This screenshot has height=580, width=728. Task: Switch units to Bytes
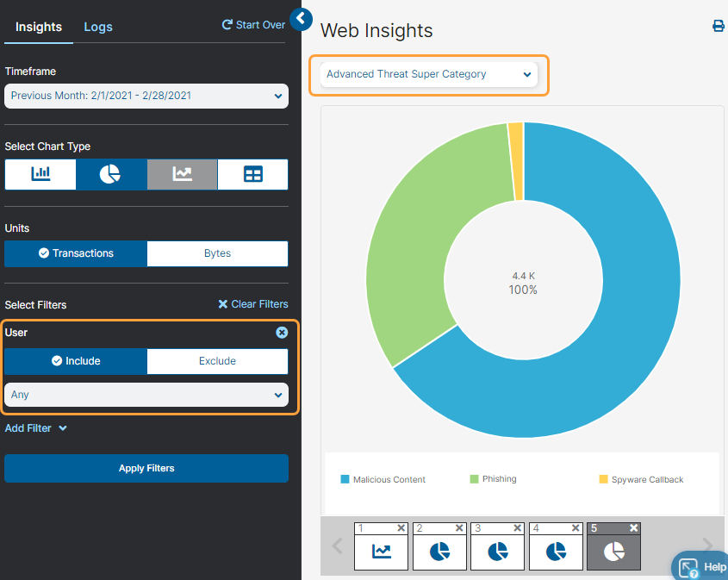217,253
